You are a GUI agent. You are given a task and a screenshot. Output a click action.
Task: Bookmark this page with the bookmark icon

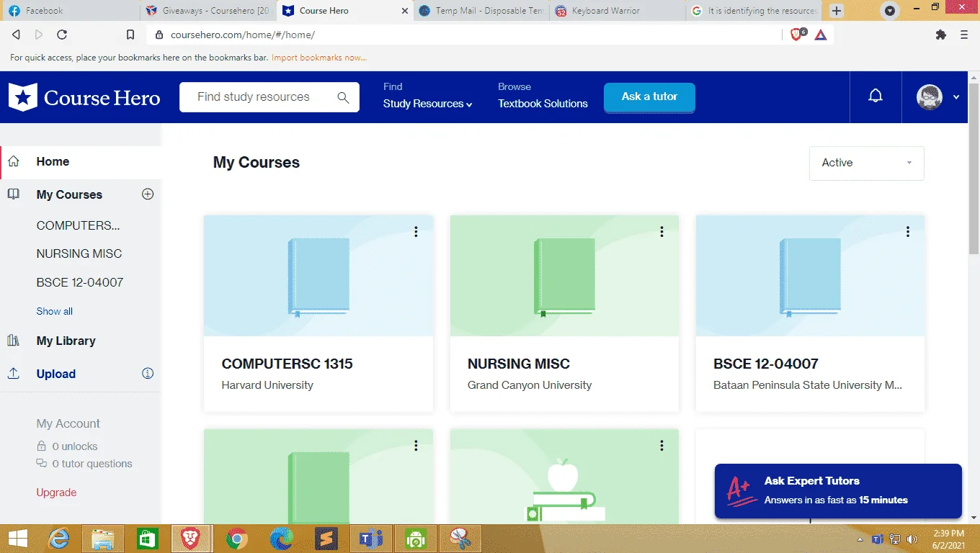point(130,35)
